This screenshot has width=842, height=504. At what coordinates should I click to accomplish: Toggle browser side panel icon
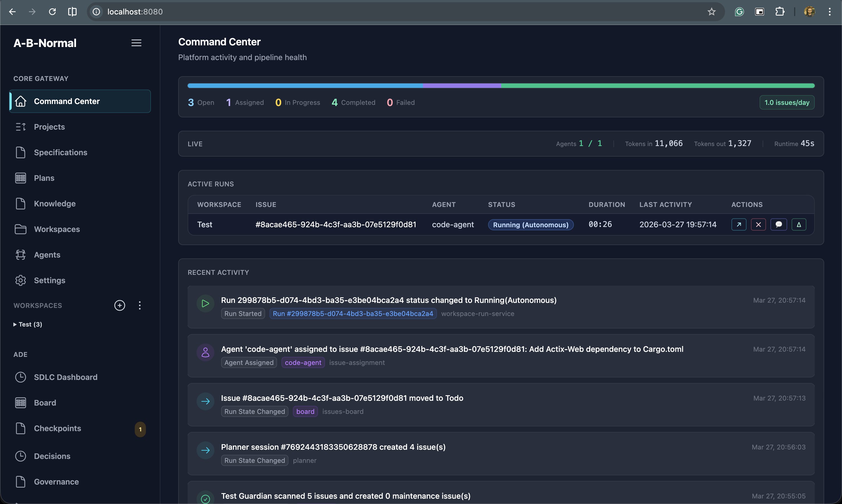tap(72, 12)
